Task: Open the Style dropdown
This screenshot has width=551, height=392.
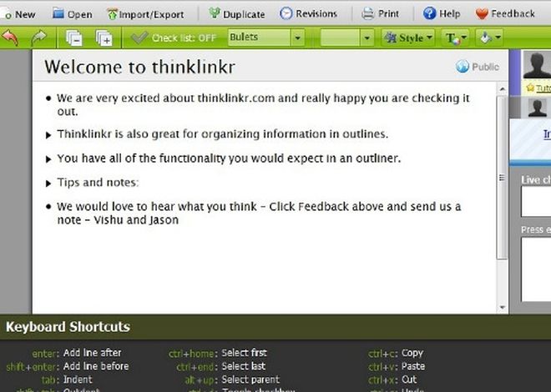Action: click(408, 38)
